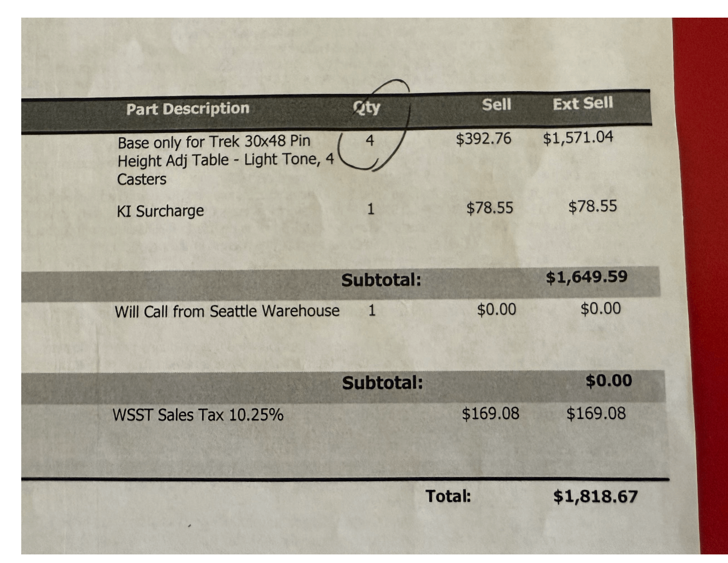This screenshot has height=563, width=728.
Task: Select the Base only for Trek description
Action: pos(226,160)
